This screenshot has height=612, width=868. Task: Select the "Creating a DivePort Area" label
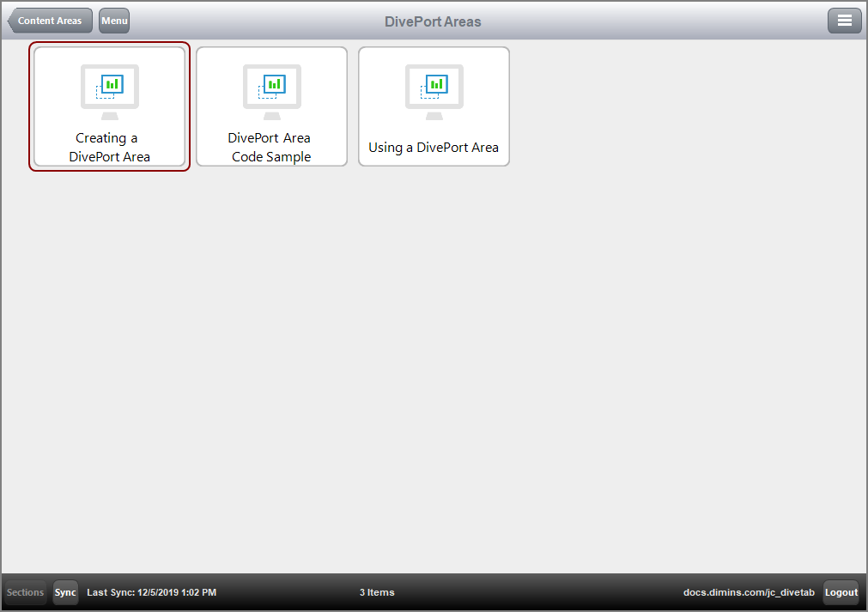pos(109,148)
